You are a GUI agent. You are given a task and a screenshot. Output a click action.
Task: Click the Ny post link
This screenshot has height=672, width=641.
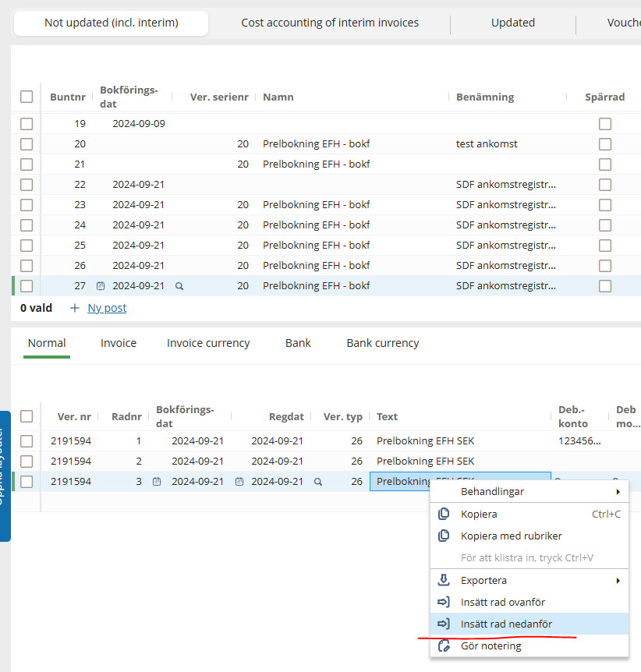coord(107,308)
